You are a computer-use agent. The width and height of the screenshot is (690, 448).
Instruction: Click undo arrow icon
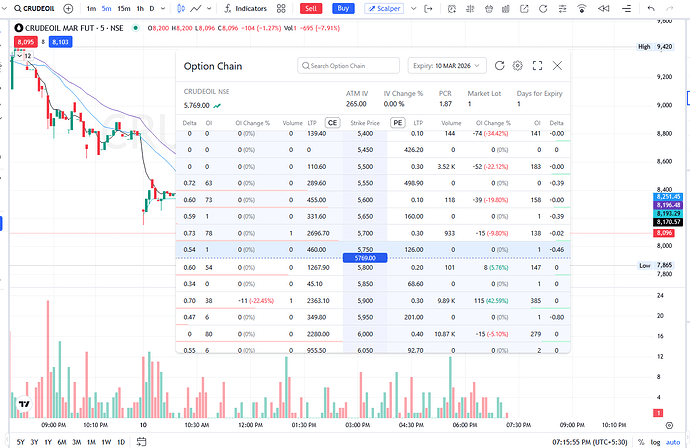click(651, 8)
